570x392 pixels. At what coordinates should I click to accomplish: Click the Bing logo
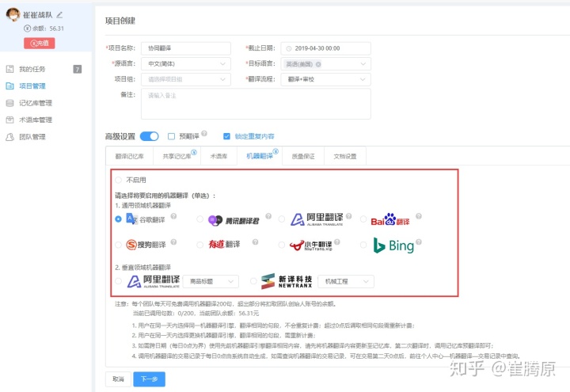point(393,245)
